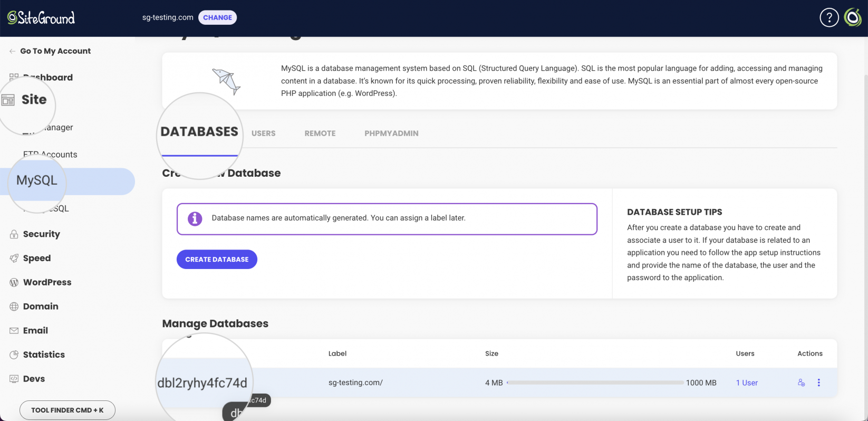Screen dimensions: 868x421
Task: Go to the SiteGround logo home
Action: pyautogui.click(x=41, y=18)
